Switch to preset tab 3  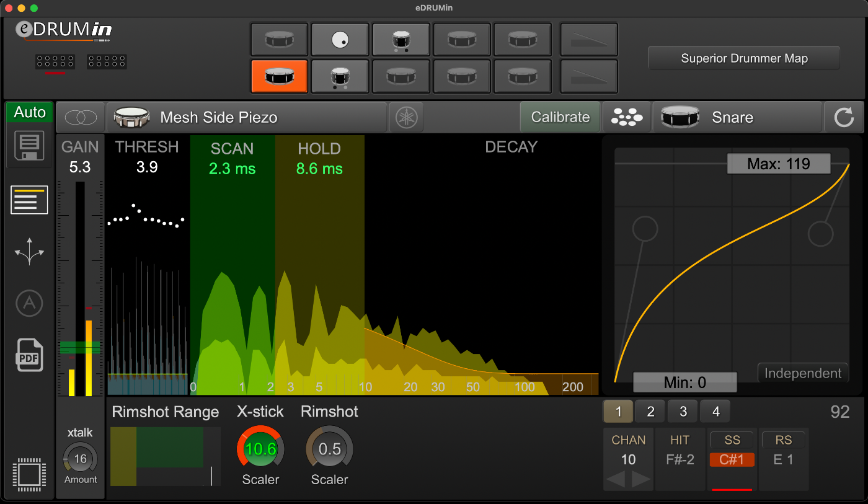683,412
